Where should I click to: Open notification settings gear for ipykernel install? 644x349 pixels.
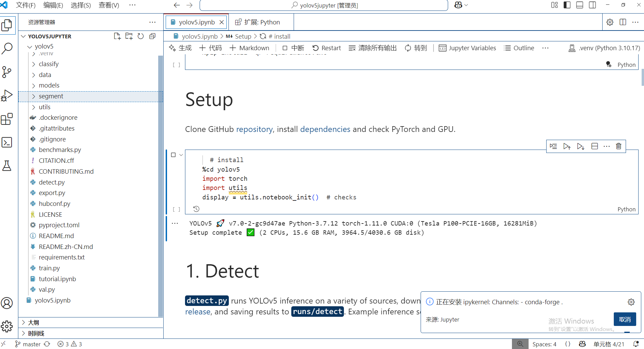point(631,302)
